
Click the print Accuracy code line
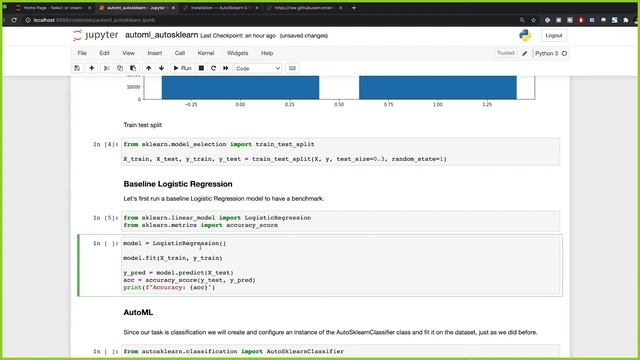point(169,287)
